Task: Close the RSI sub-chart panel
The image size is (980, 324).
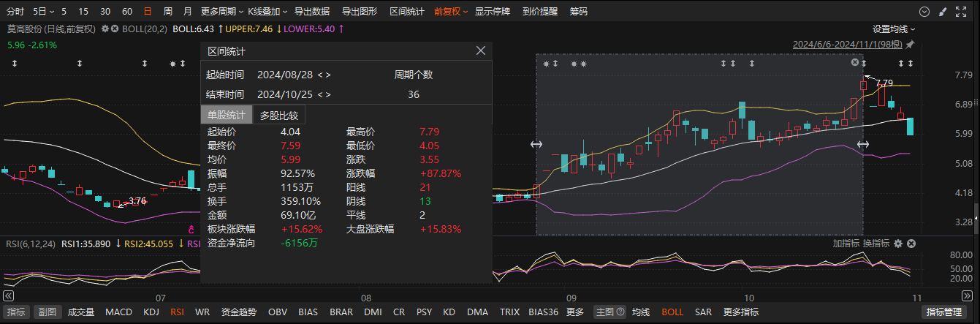Action: click(911, 244)
